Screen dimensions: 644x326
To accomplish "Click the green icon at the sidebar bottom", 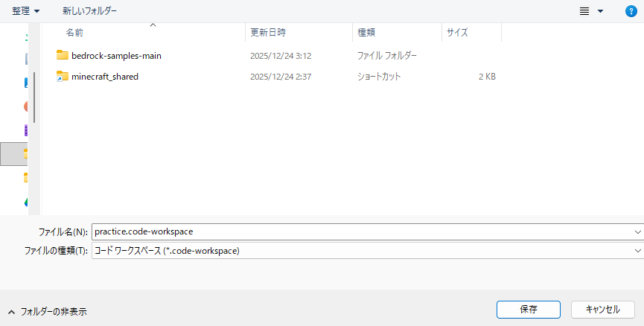I will (27, 202).
